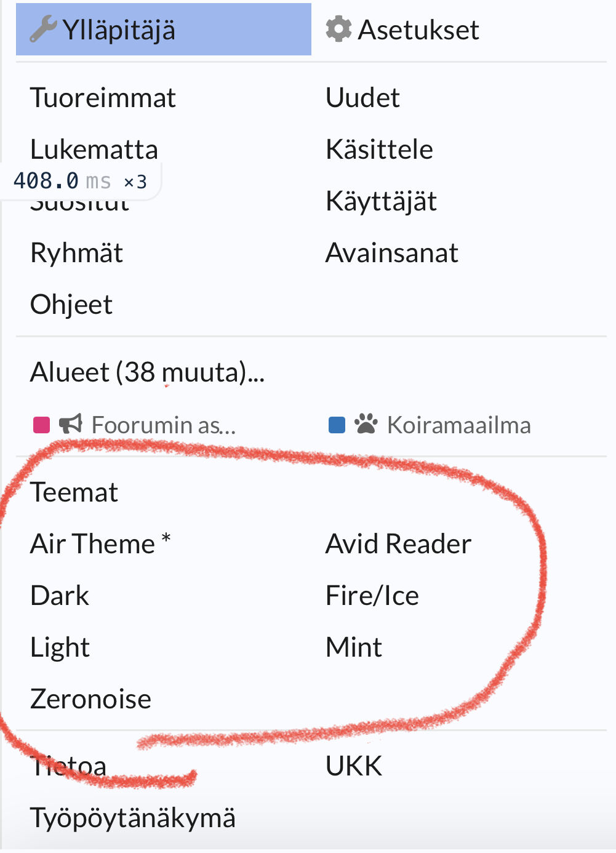Open the Asetukset settings tab
616x853 pixels.
(x=418, y=30)
